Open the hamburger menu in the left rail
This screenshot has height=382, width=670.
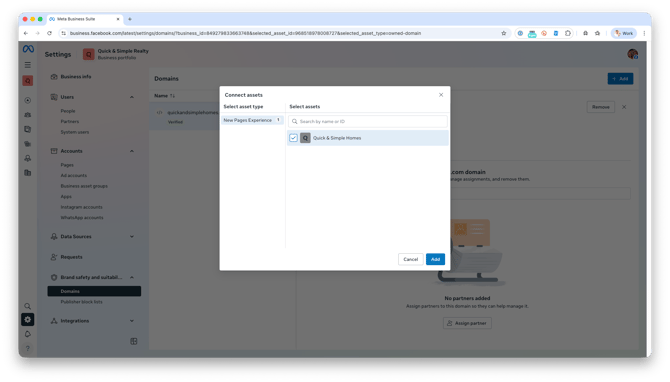tap(28, 65)
